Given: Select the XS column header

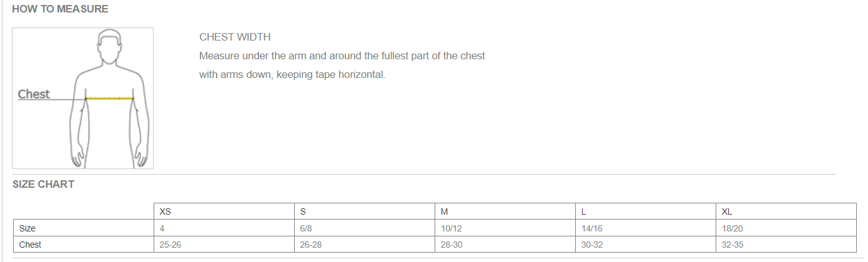Looking at the screenshot, I should click(225, 211).
